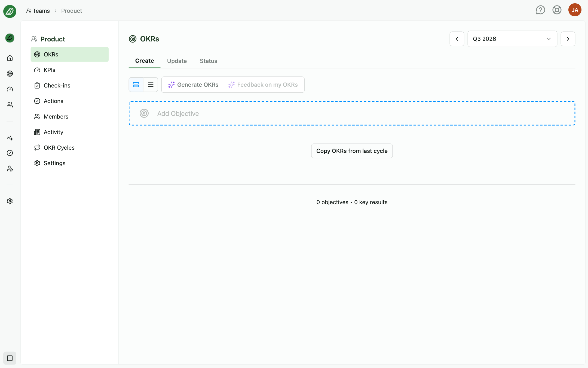Click the 0 objectives summary text
Screen dimensions: 588x368
pyautogui.click(x=332, y=202)
